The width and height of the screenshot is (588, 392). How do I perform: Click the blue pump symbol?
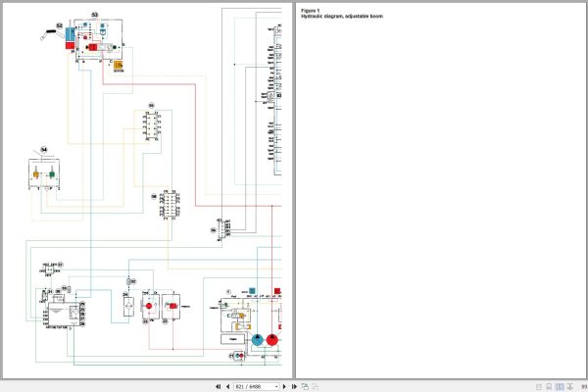[x=257, y=339]
